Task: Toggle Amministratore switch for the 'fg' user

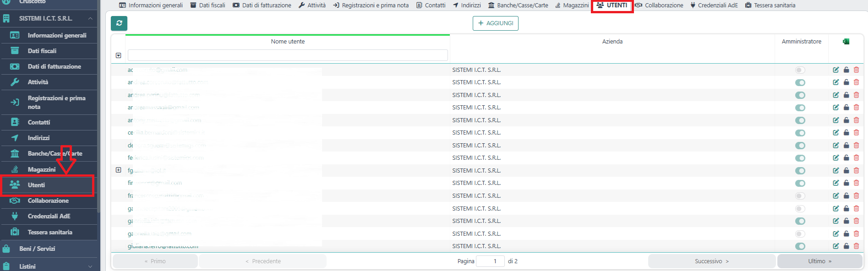Action: coord(800,171)
